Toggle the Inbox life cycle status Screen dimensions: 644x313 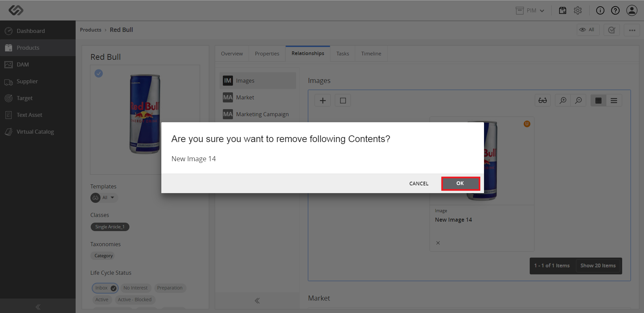(x=105, y=288)
